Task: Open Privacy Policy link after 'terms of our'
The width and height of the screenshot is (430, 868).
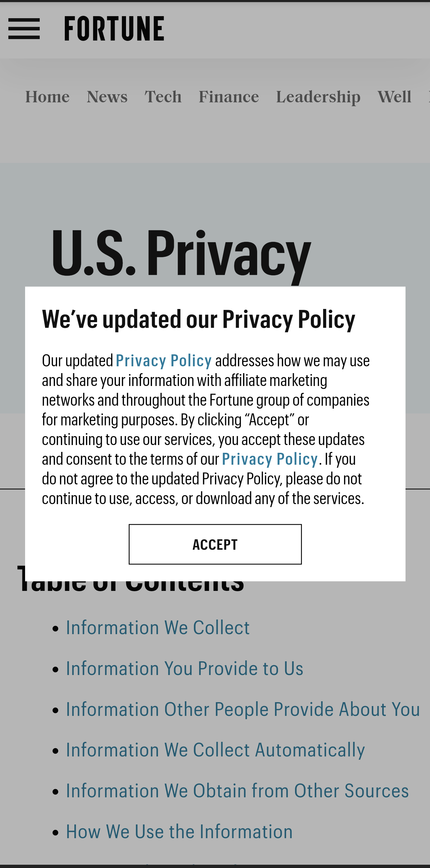Action: tap(270, 459)
